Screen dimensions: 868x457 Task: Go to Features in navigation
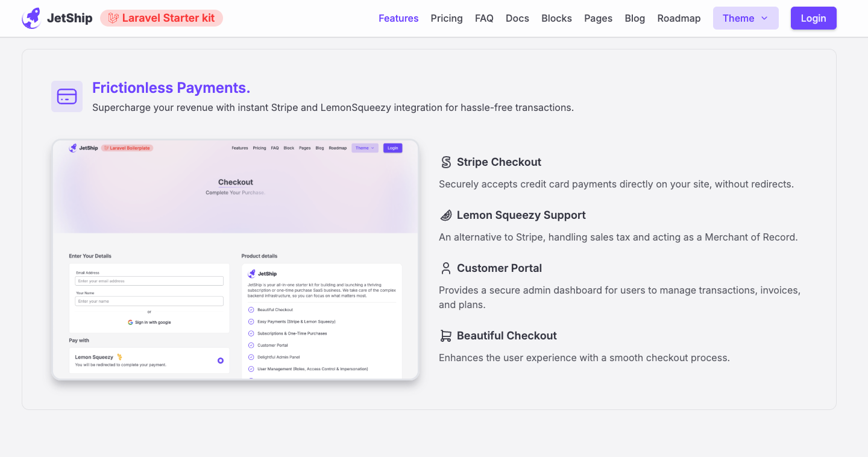398,18
